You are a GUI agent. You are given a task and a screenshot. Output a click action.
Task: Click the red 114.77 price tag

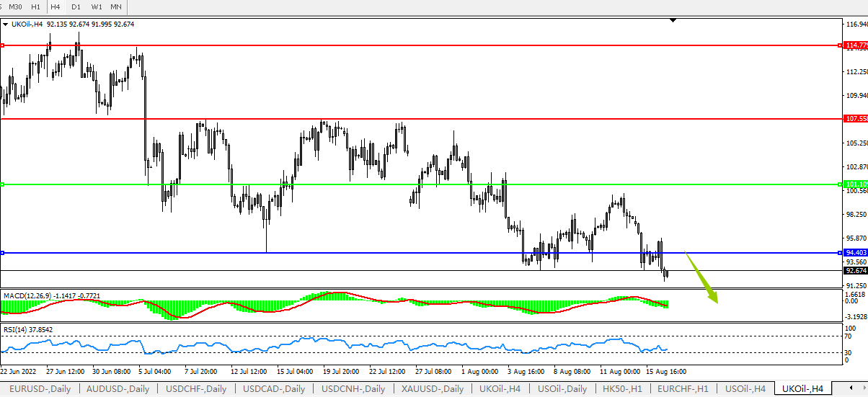point(855,45)
